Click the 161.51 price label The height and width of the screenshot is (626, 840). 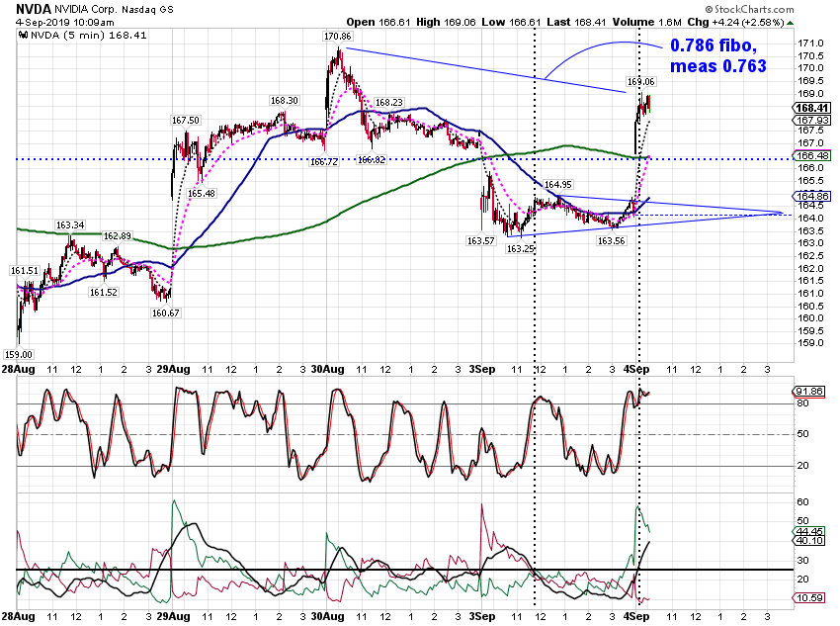(25, 271)
